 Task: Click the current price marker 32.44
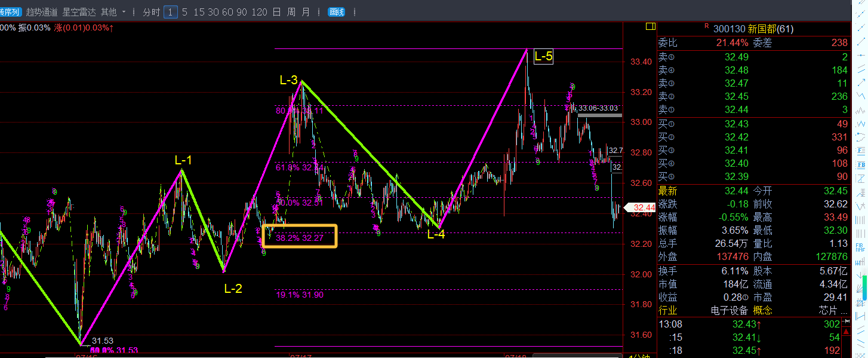point(639,207)
